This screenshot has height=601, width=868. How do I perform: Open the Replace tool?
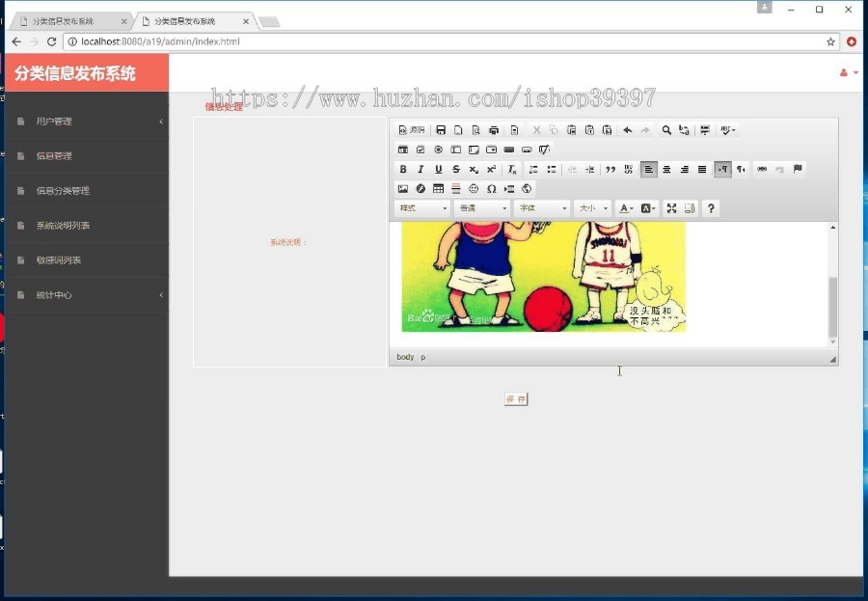point(684,130)
